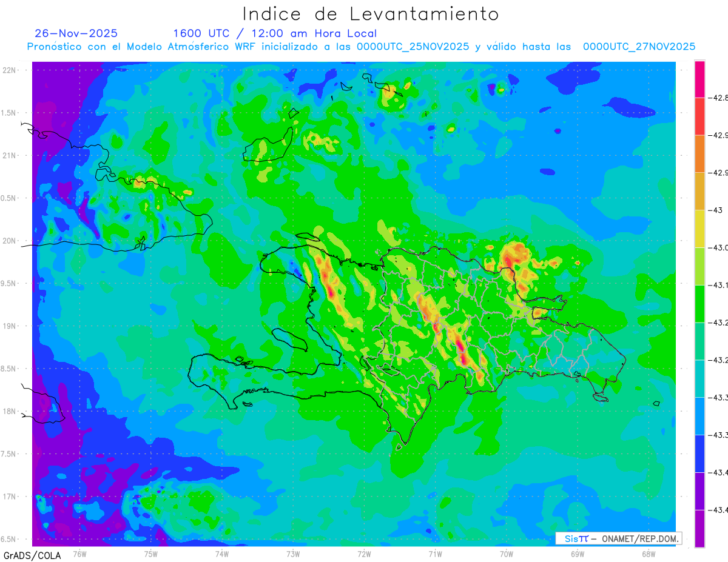728x562 pixels.
Task: Click the '-43.1' legend value
Action: tap(718, 285)
